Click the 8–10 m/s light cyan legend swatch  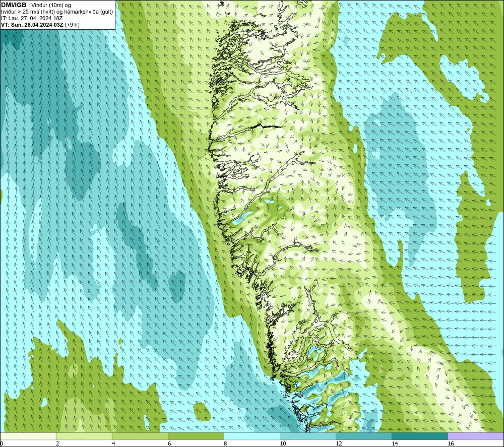coord(251,436)
